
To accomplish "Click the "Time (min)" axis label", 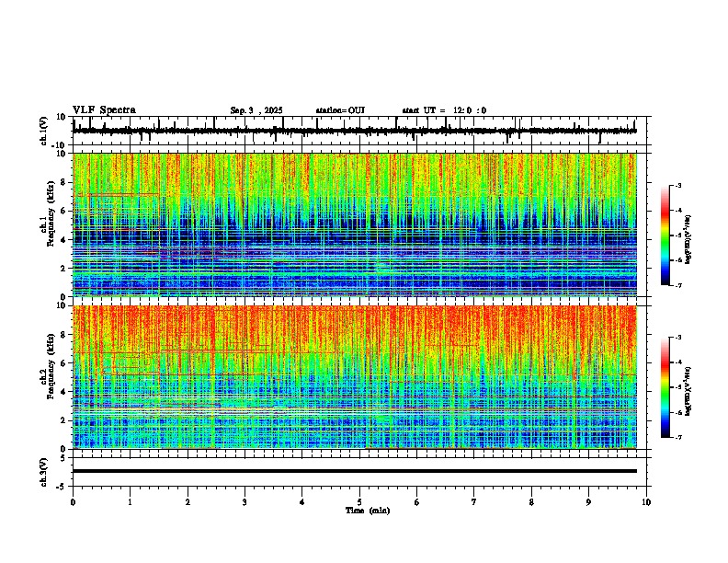I will (368, 511).
